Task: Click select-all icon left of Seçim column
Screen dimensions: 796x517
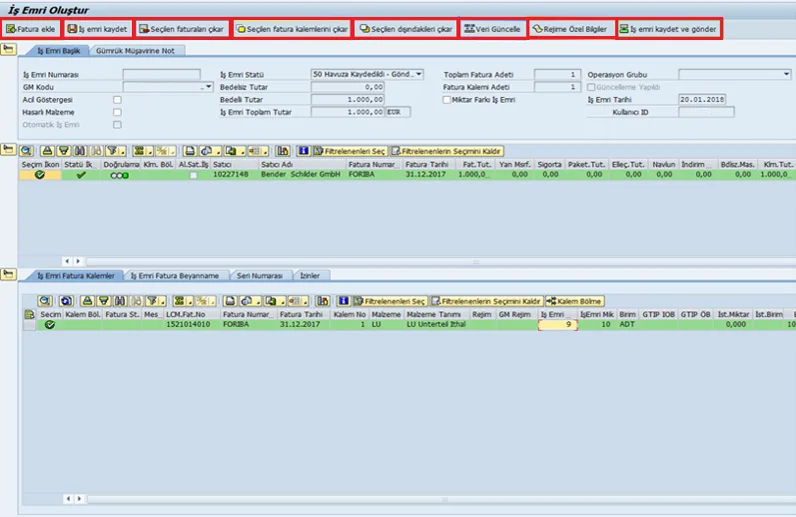Action: click(x=29, y=314)
